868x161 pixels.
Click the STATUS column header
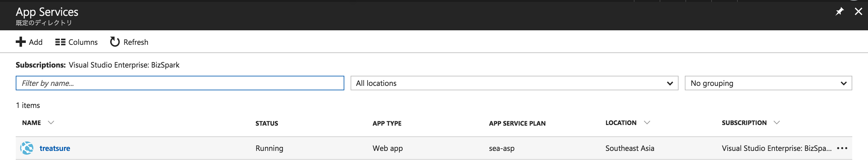[267, 123]
